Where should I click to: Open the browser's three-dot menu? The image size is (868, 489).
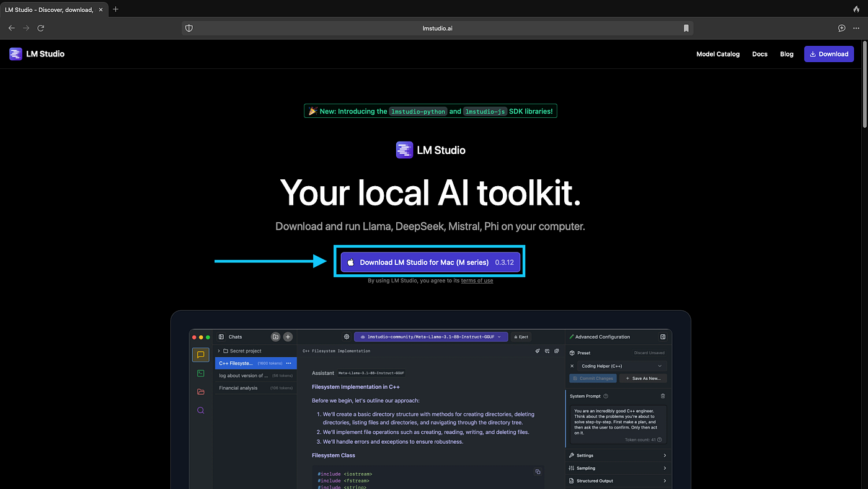(857, 28)
